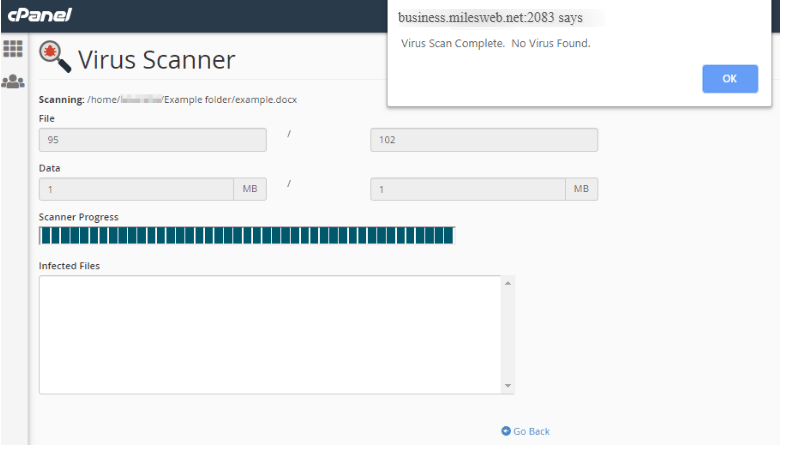Click the 'Scanner Progress' label

pyautogui.click(x=79, y=217)
